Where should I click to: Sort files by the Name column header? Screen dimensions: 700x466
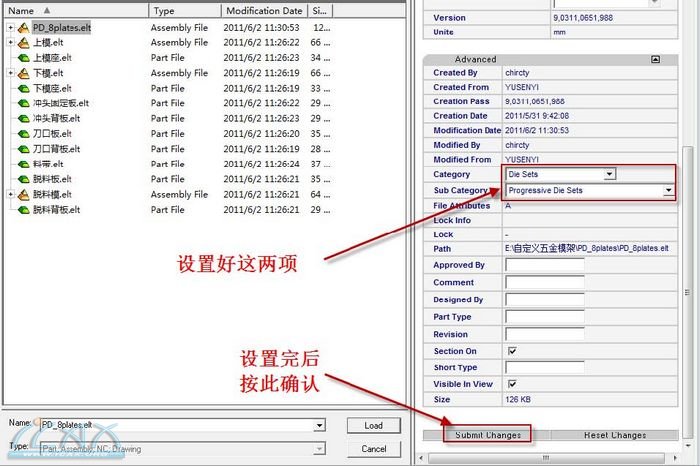coord(75,11)
